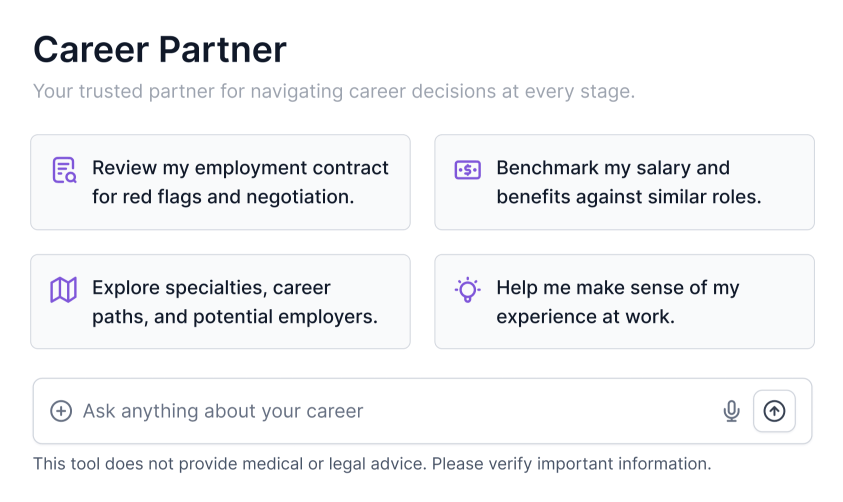
Task: Click the "benefits against similar roles" text line
Action: 628,197
